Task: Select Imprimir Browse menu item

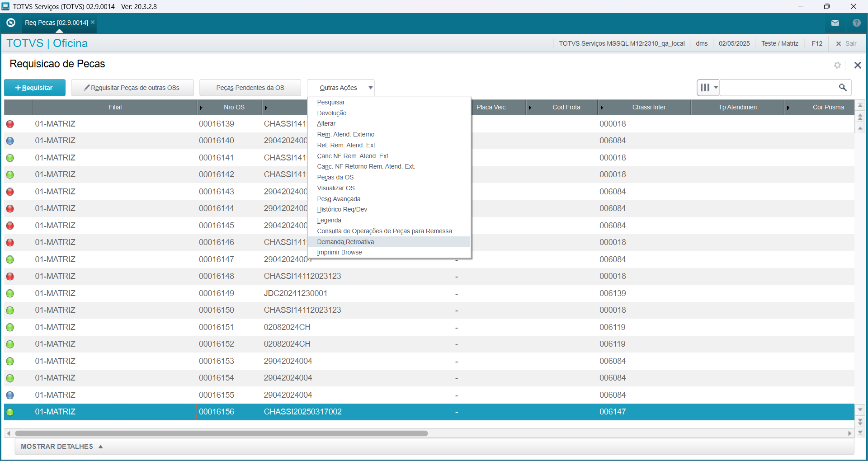Action: (x=389, y=253)
